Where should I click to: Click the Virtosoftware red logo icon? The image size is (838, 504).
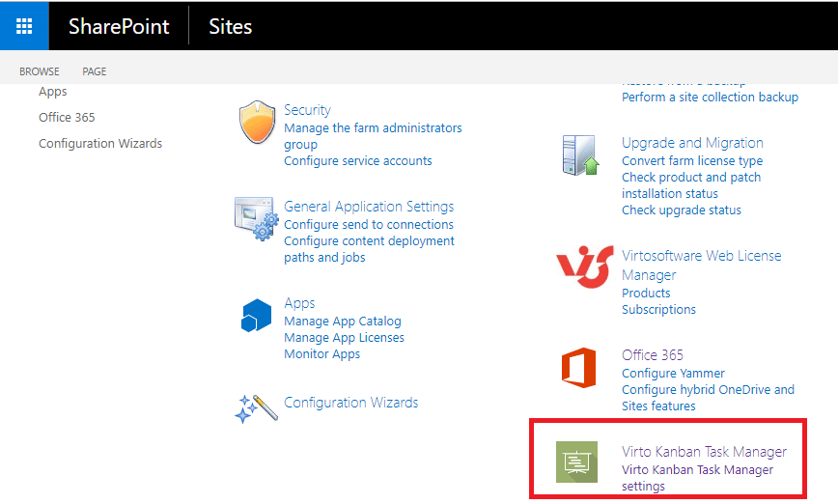pyautogui.click(x=584, y=266)
